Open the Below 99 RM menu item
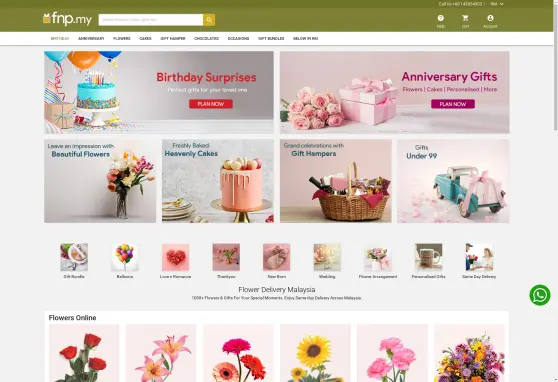 point(305,38)
